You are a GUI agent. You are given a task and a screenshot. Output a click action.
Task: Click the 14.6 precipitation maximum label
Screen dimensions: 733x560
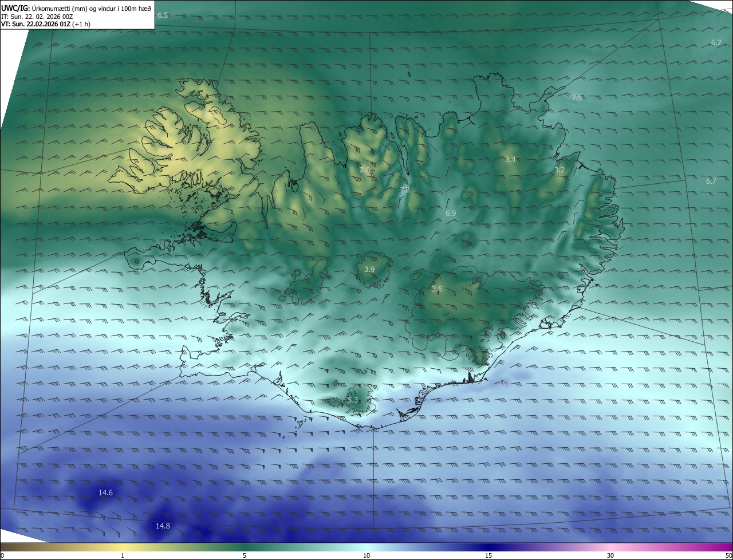point(105,492)
